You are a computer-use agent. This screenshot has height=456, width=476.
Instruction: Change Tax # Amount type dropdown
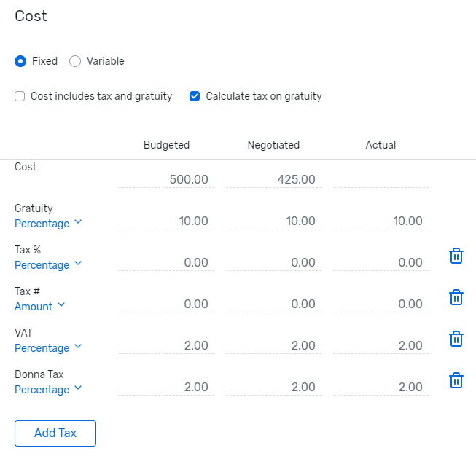[x=40, y=307]
